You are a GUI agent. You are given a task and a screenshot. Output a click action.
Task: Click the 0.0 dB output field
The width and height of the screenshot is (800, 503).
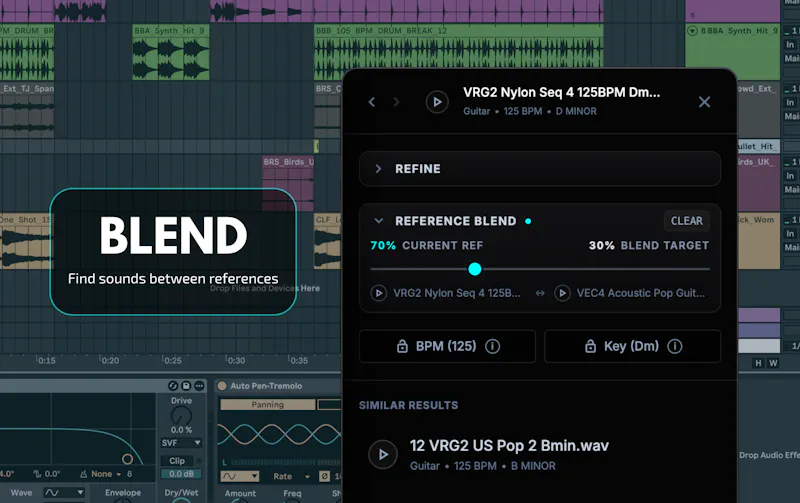tap(181, 474)
